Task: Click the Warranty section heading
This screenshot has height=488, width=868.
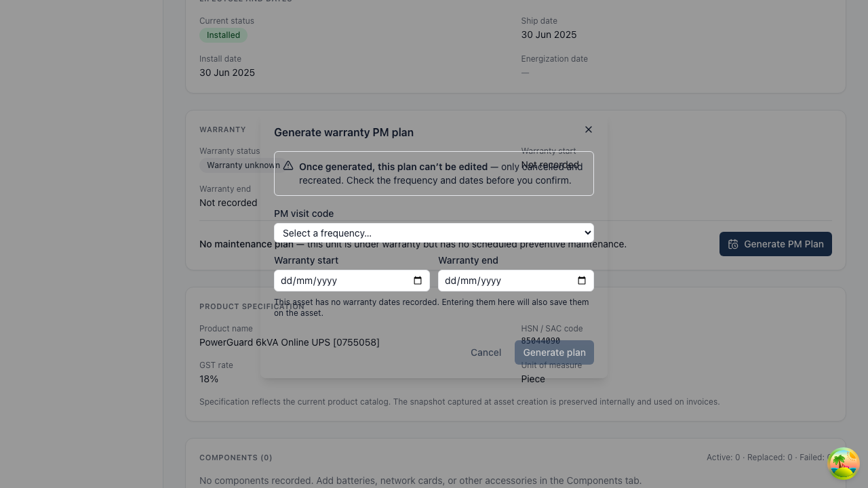Action: click(x=222, y=129)
